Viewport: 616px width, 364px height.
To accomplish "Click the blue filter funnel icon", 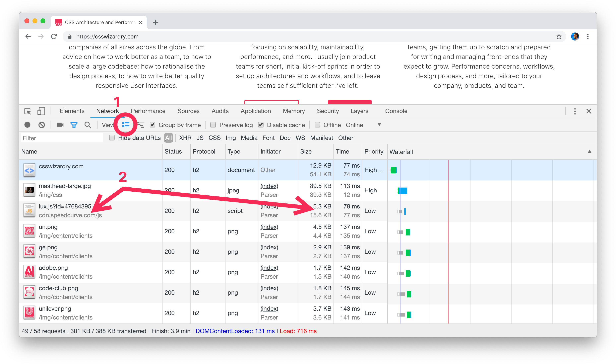I will click(74, 125).
